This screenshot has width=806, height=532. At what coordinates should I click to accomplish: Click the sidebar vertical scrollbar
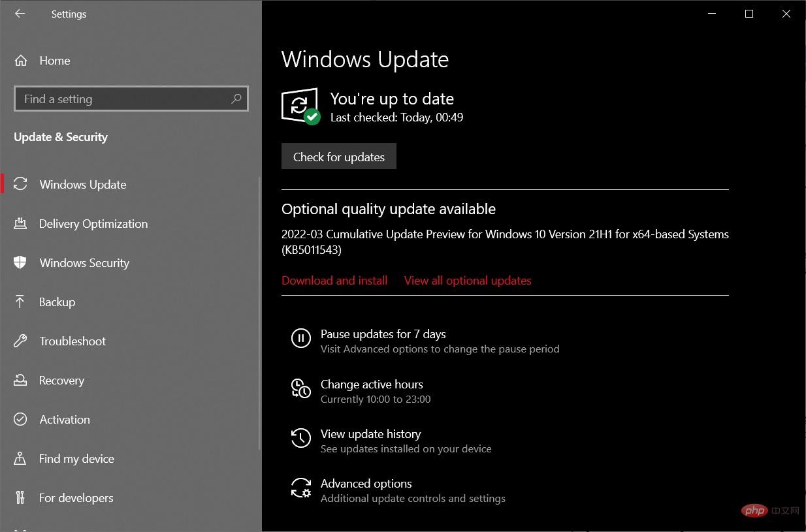259,313
